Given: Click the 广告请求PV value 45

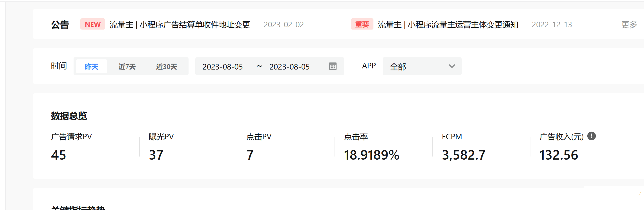Looking at the screenshot, I should [x=58, y=155].
